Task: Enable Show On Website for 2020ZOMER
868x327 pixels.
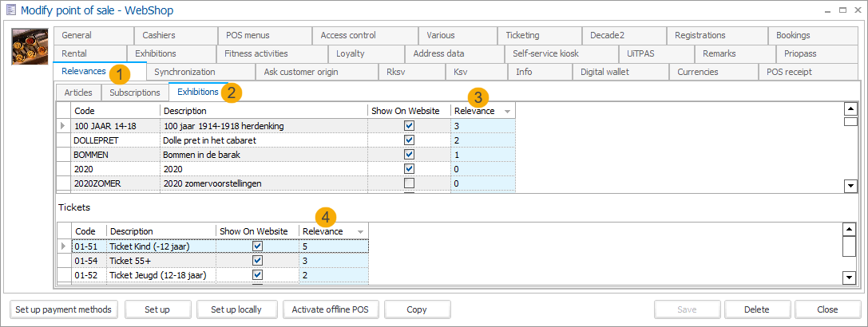Action: [409, 183]
